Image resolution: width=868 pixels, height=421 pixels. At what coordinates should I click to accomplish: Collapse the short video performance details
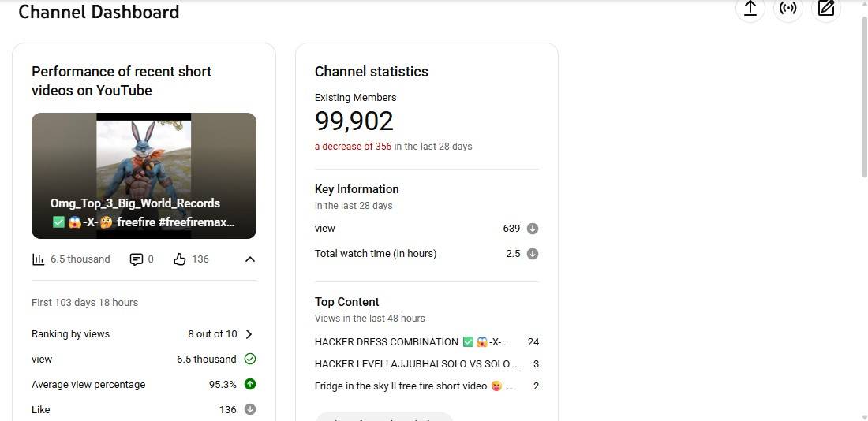coord(250,259)
